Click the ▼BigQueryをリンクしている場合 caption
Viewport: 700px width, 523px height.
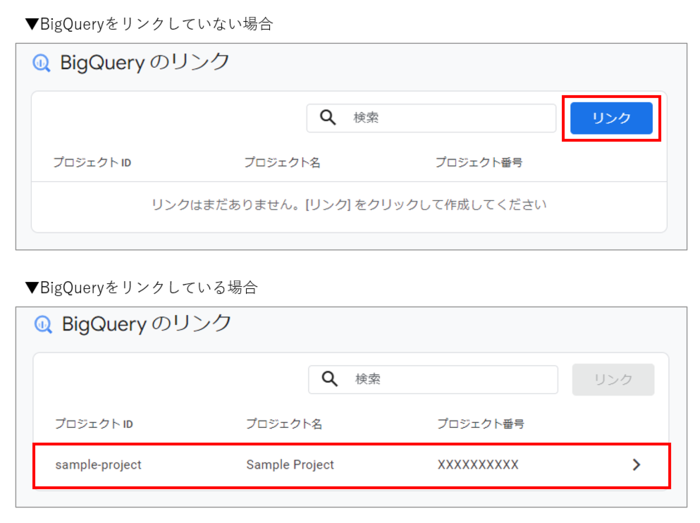click(142, 287)
